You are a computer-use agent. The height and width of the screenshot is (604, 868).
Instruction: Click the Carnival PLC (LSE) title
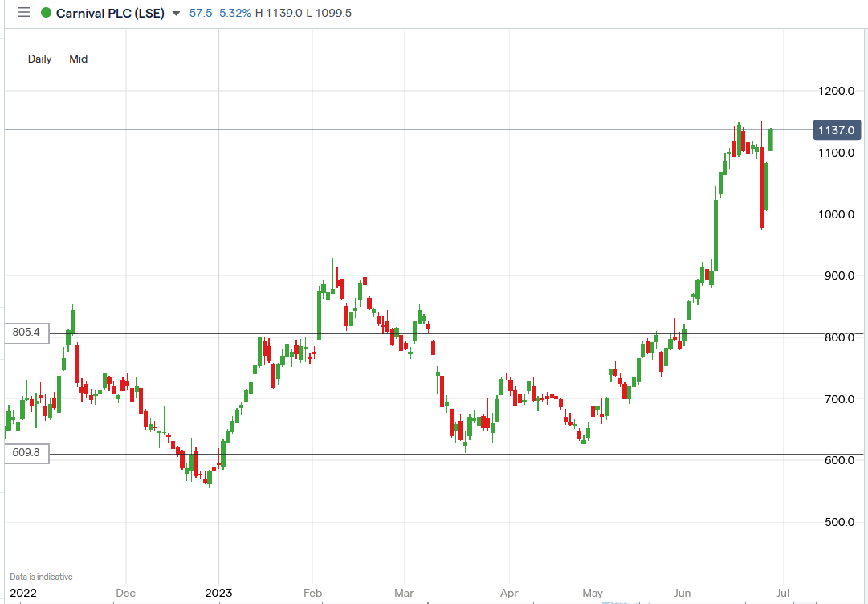pyautogui.click(x=110, y=13)
